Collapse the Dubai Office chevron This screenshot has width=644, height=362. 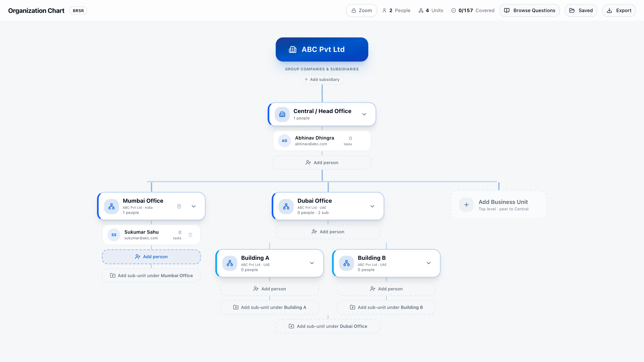pyautogui.click(x=372, y=206)
